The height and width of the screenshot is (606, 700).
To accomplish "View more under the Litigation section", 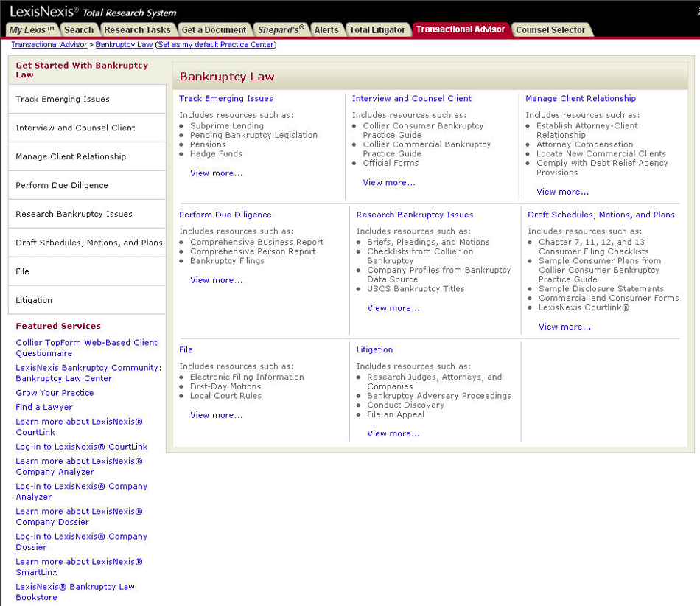I will 393,433.
